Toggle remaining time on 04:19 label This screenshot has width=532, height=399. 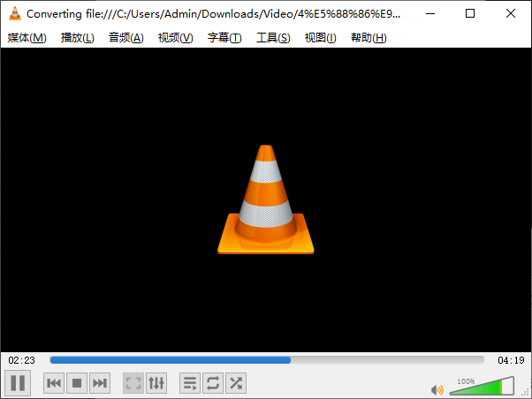coord(511,360)
